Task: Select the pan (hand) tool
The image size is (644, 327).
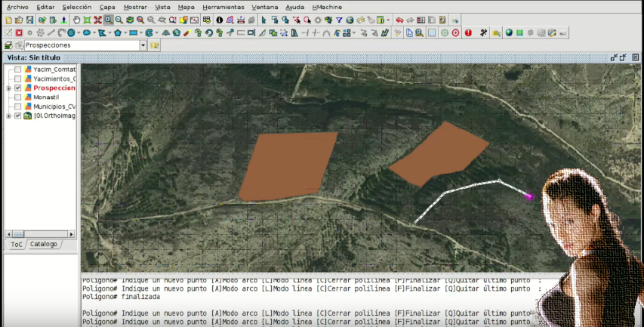Action: pos(76,20)
